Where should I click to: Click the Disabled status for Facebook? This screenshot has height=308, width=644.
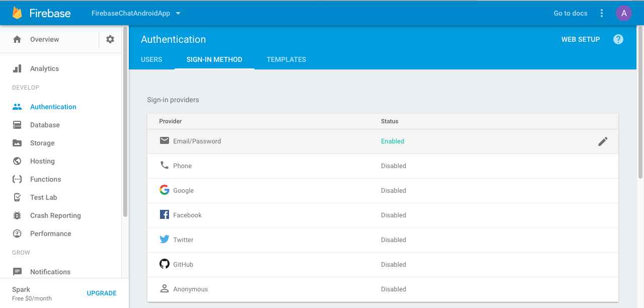click(393, 215)
